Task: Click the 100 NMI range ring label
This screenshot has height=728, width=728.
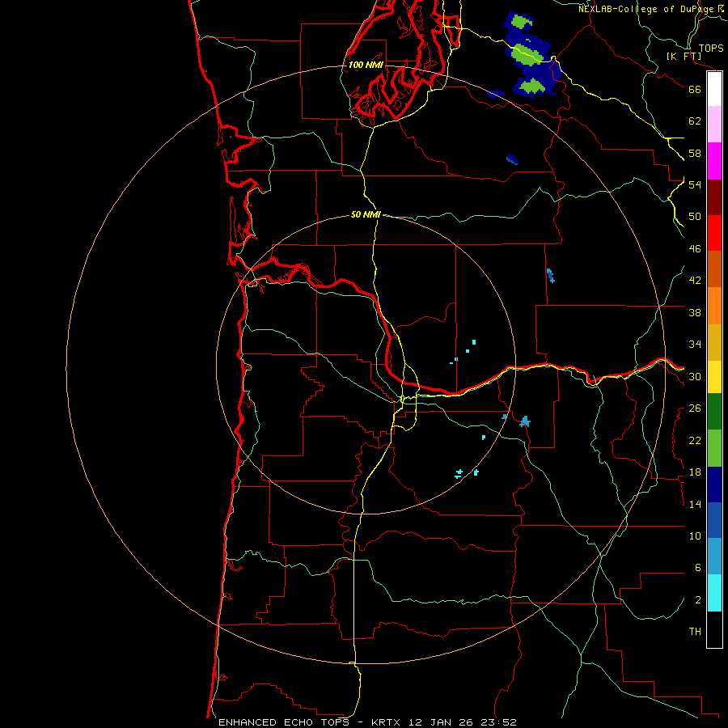Action: (x=366, y=65)
